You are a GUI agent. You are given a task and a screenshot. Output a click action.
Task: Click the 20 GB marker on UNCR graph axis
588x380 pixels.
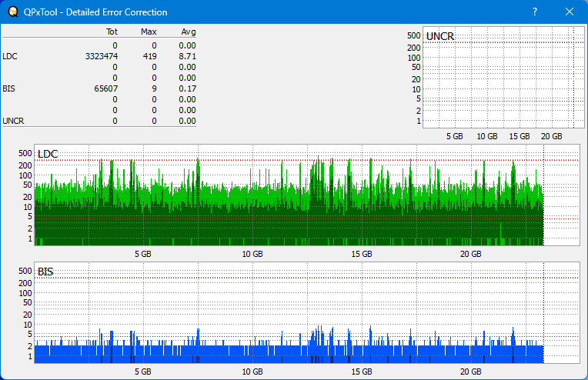coord(551,136)
